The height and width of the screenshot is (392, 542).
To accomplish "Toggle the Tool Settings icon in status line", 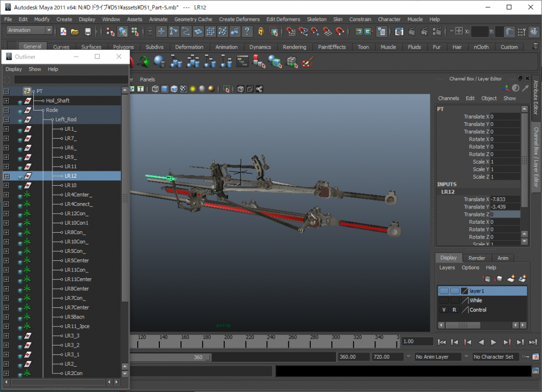I will pyautogui.click(x=521, y=32).
